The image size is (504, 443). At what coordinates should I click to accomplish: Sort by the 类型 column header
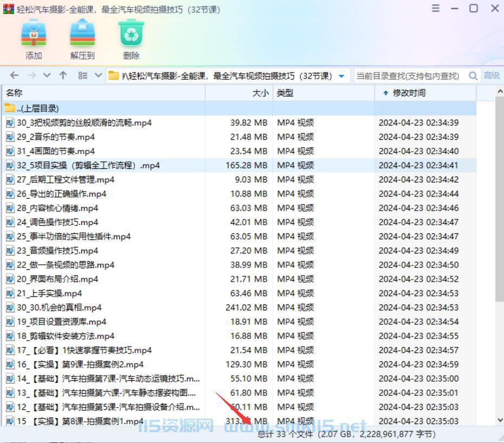(286, 93)
